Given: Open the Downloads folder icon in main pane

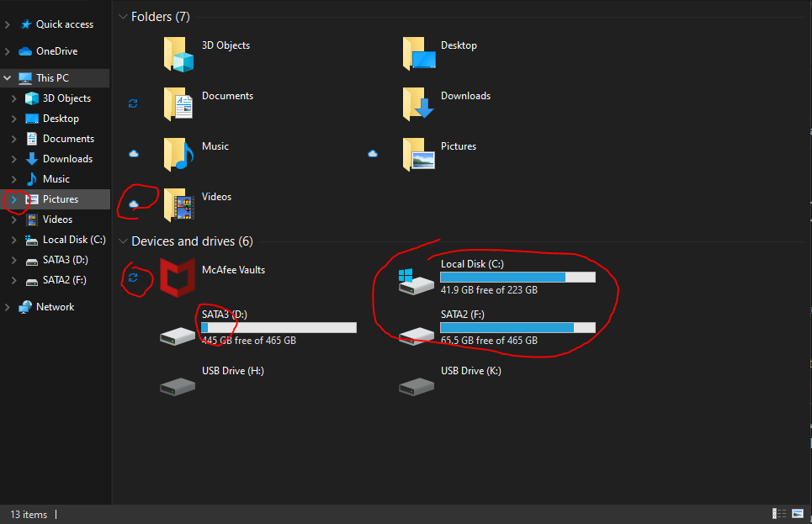Looking at the screenshot, I should (x=418, y=104).
